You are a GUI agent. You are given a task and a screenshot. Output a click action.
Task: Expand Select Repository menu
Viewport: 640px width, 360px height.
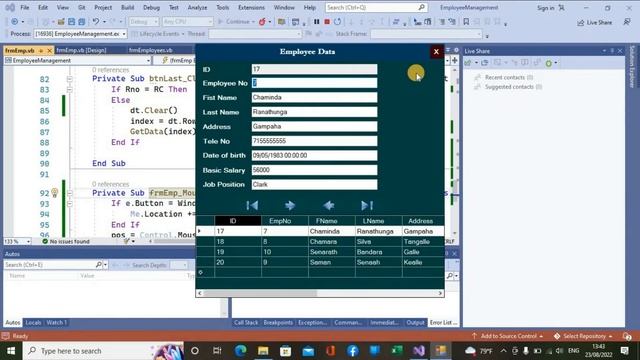click(583, 336)
